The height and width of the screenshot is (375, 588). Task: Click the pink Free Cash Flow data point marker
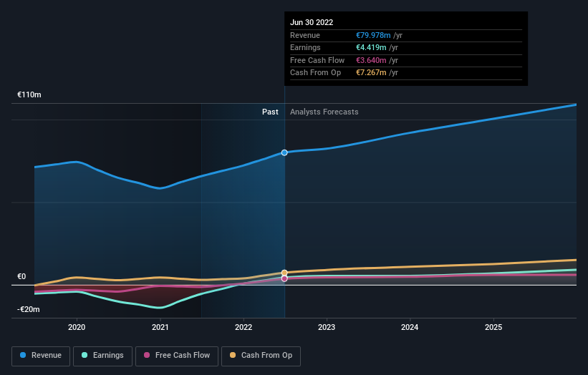click(x=284, y=278)
